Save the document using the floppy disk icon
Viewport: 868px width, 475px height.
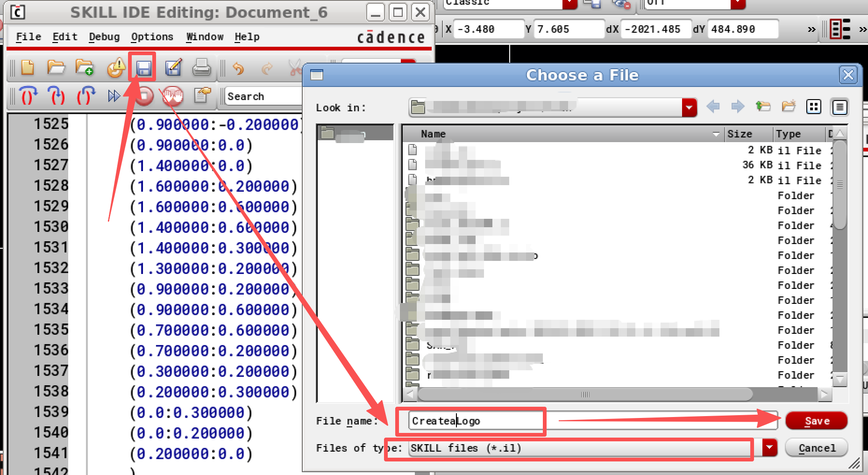(143, 69)
